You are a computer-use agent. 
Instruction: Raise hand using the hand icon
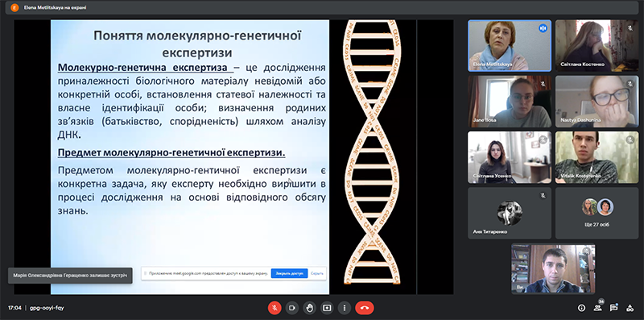click(310, 308)
